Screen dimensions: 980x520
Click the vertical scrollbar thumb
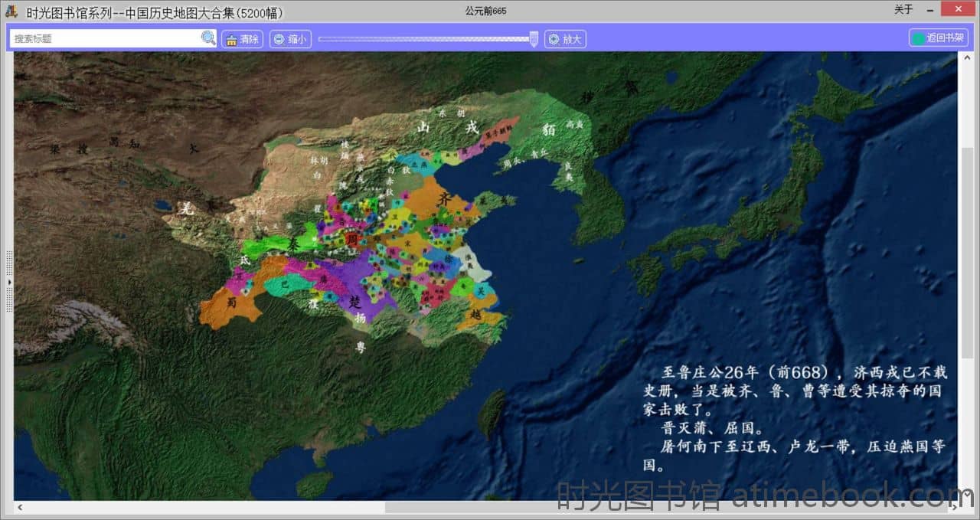point(967,253)
